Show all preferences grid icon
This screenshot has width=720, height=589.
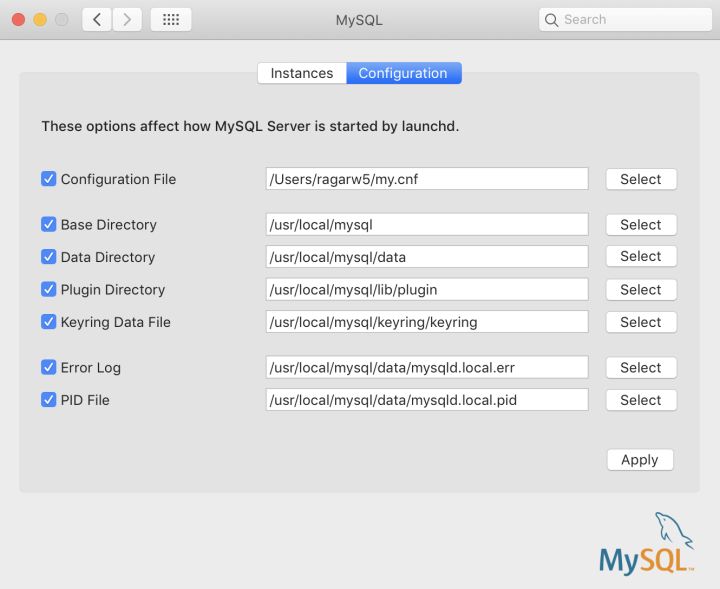click(171, 20)
